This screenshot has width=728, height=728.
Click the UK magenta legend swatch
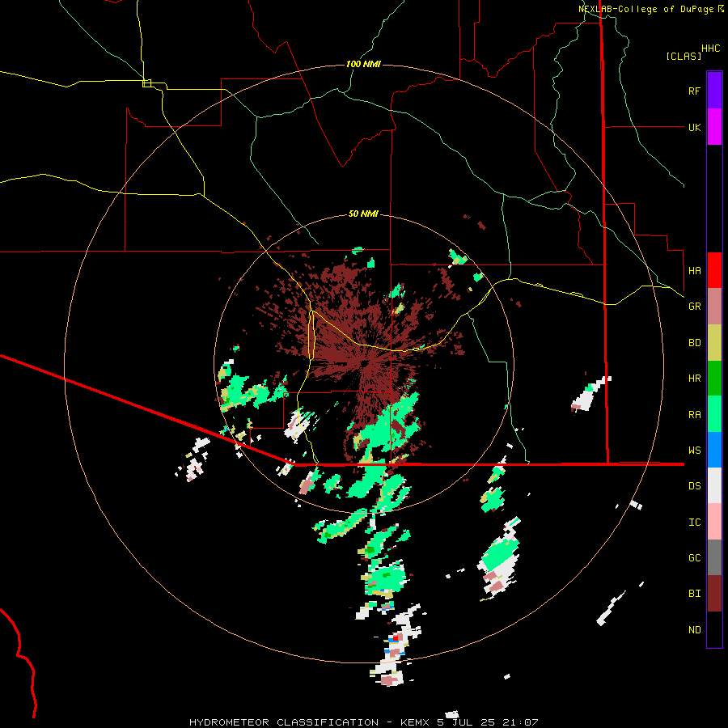tap(714, 127)
